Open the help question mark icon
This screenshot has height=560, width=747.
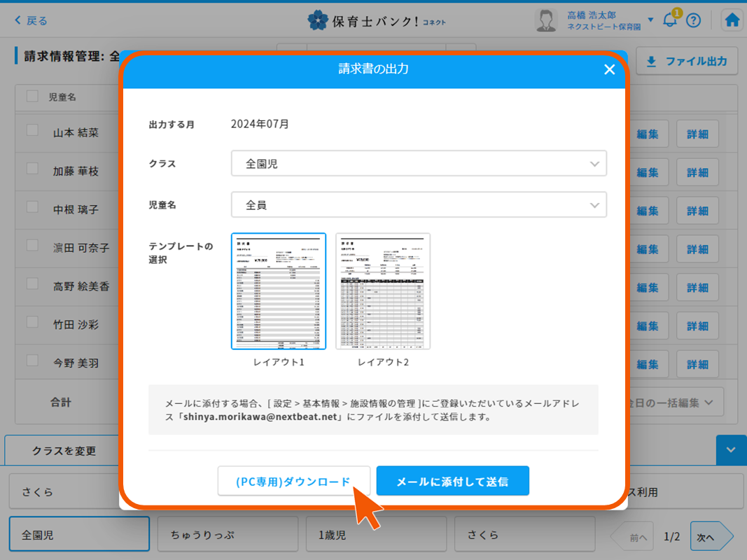tap(694, 20)
